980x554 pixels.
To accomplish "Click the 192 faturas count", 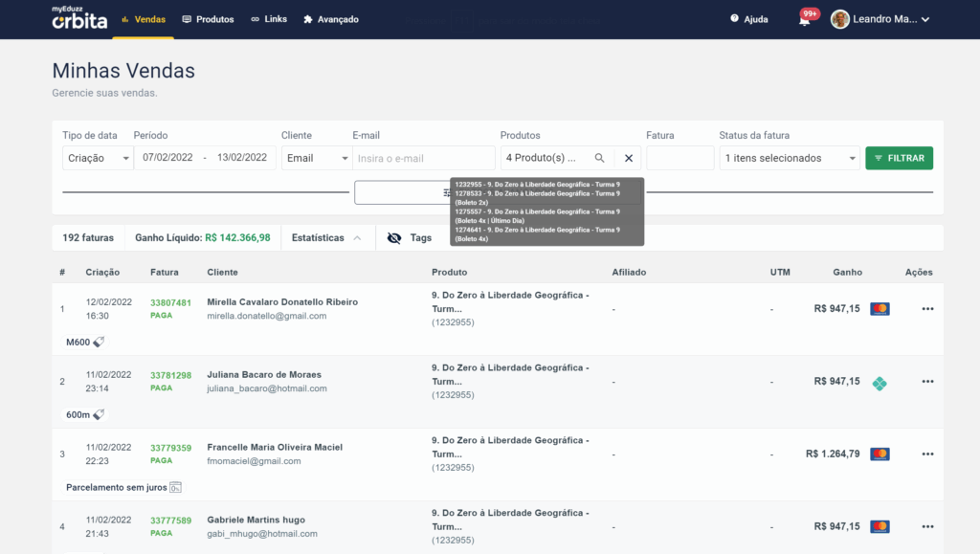I will coord(88,238).
